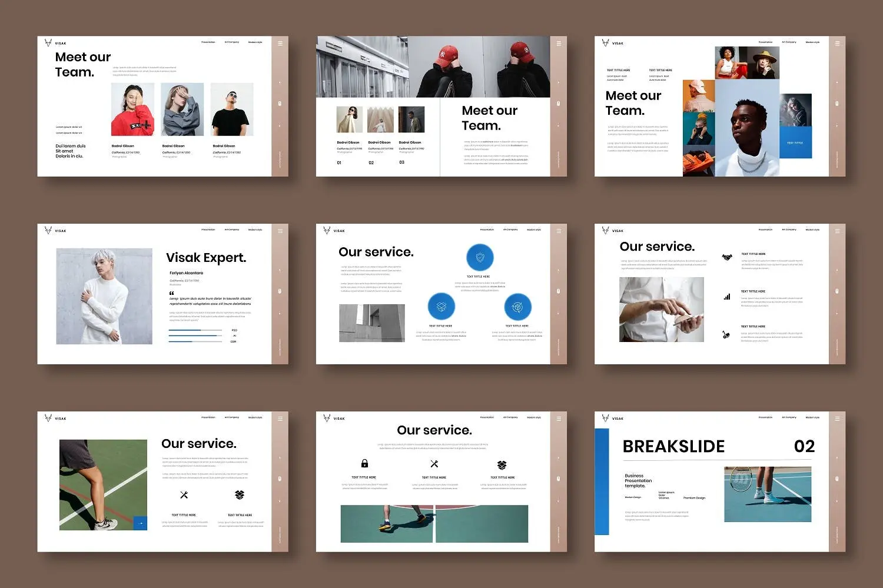Click the vertical blue bar on BREAKSLIDE
This screenshot has height=588, width=883.
[602, 481]
